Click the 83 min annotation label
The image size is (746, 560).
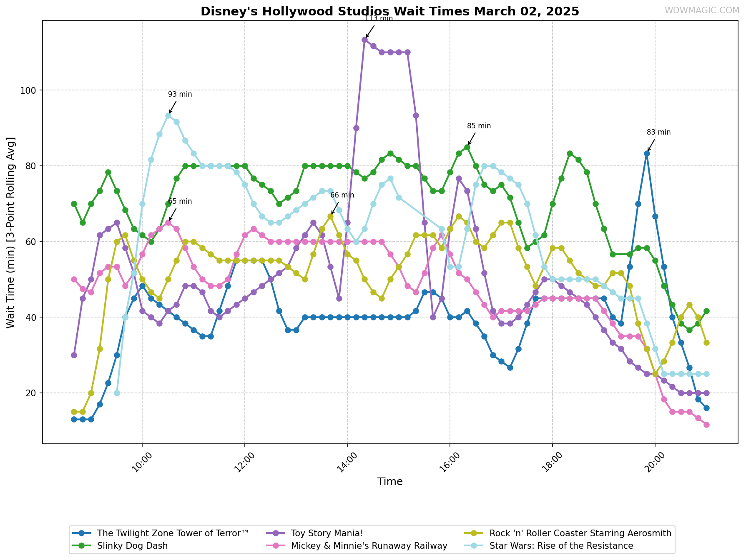click(659, 132)
